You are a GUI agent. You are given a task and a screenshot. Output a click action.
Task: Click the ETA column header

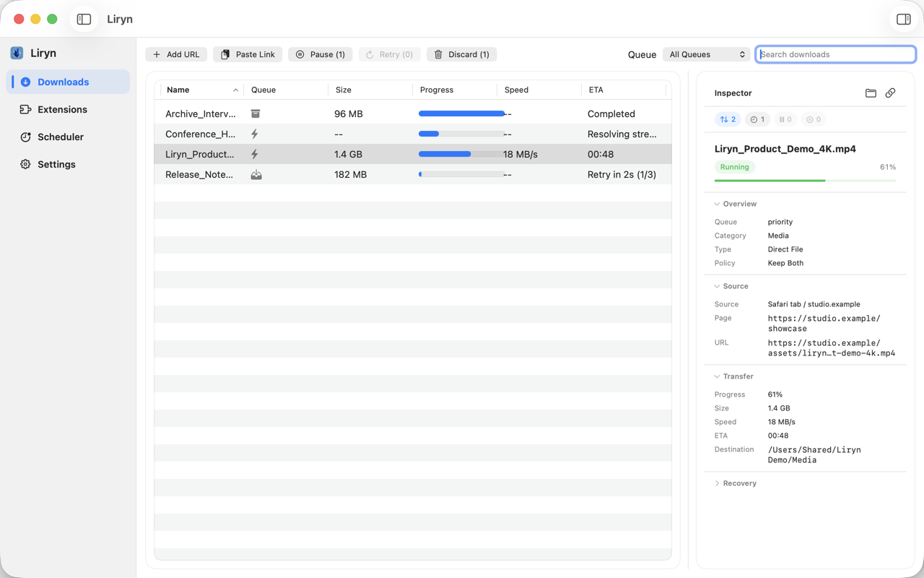pos(624,90)
